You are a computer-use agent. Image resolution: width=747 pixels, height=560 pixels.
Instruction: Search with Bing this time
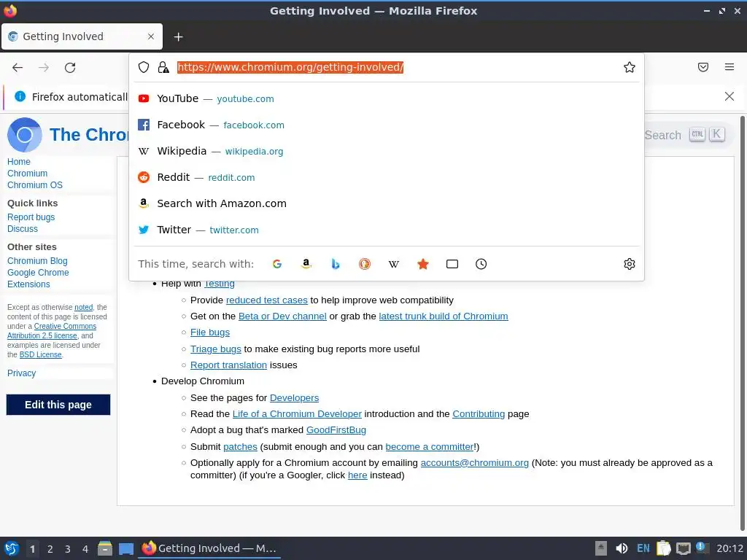[336, 264]
